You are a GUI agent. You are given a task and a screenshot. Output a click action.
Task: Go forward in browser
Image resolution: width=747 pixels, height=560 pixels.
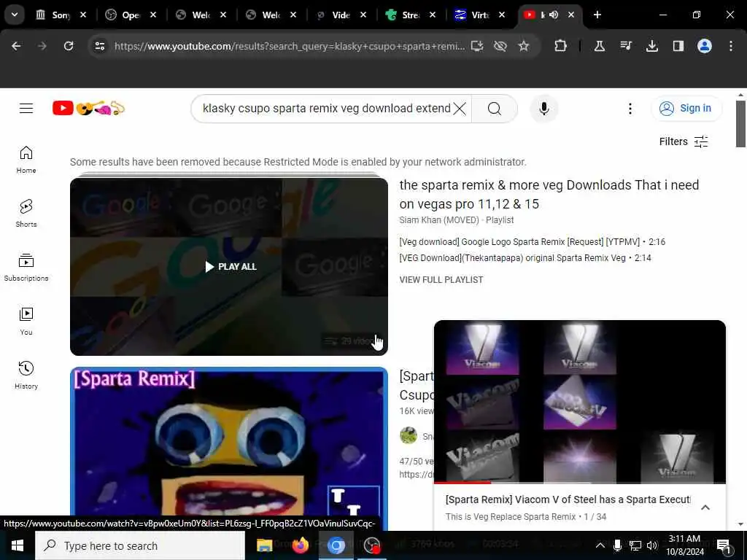(42, 46)
